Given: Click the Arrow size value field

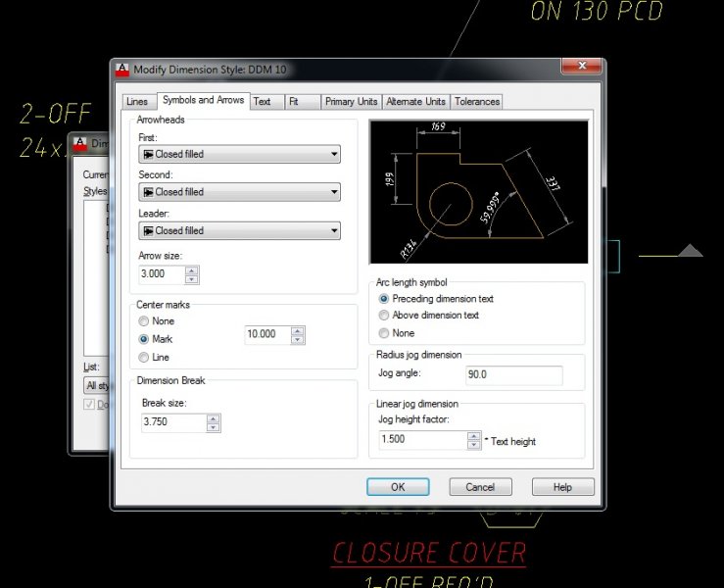Looking at the screenshot, I should (x=162, y=274).
